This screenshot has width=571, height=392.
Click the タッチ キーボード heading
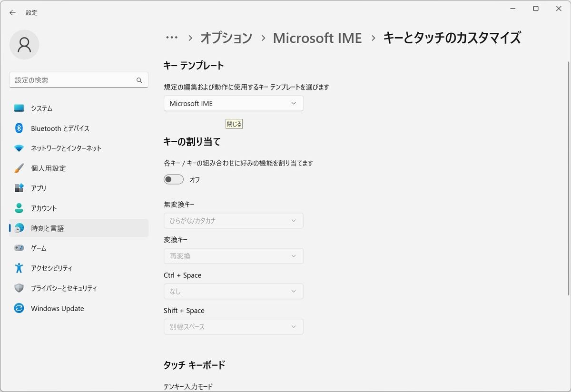point(194,365)
